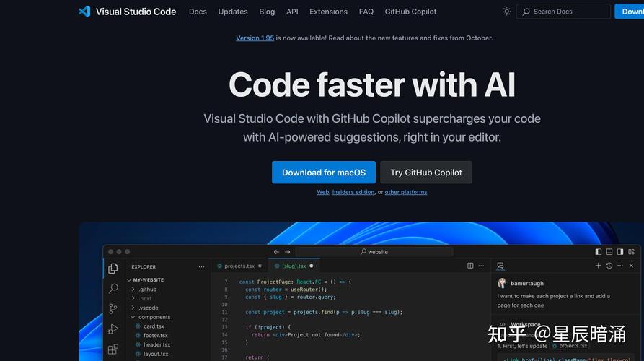Image resolution: width=644 pixels, height=361 pixels.
Task: Click the split editor icon
Action: click(470, 266)
